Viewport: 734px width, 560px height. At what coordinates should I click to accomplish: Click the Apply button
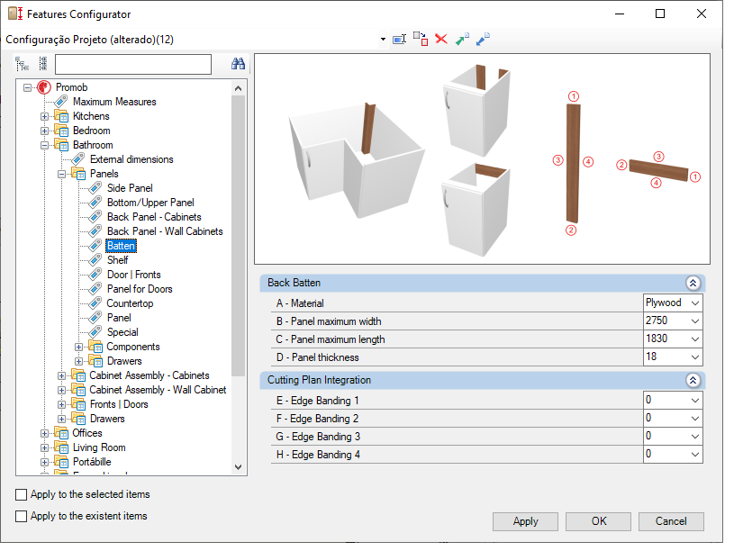click(525, 521)
